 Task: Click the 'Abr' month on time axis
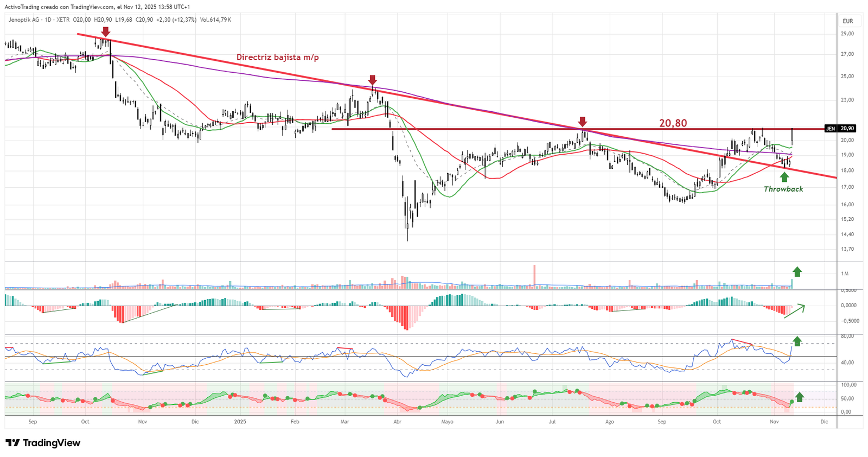[x=397, y=422]
